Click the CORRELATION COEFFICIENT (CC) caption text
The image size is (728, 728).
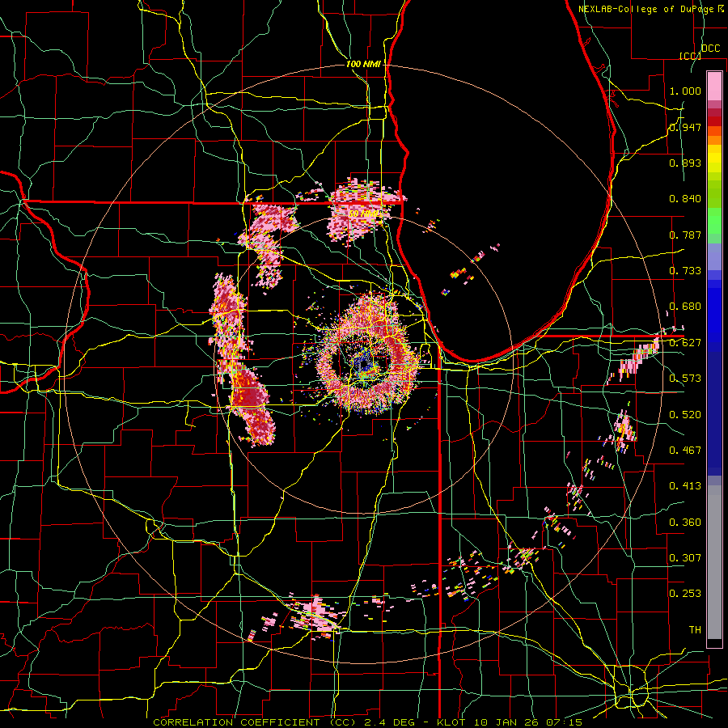click(255, 722)
